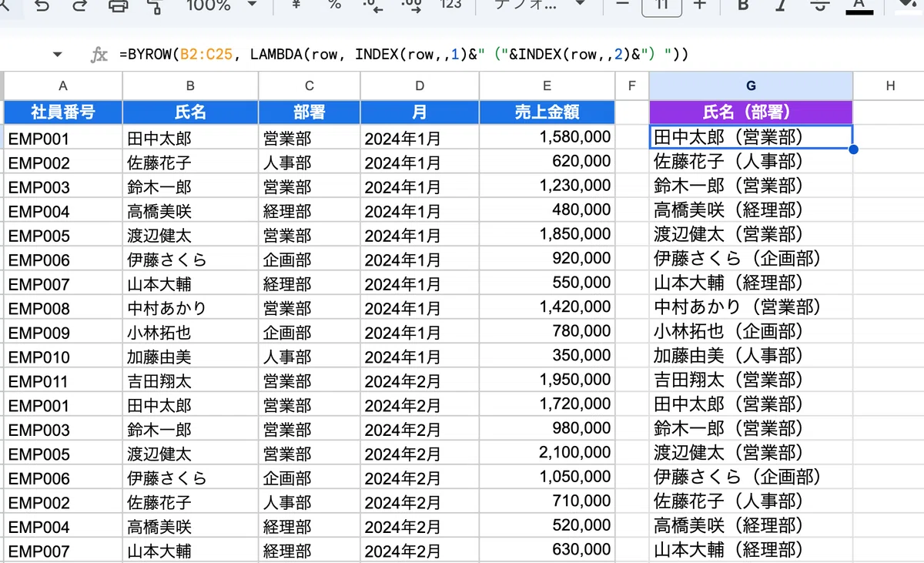
Task: Apply yen currency format
Action: [296, 5]
